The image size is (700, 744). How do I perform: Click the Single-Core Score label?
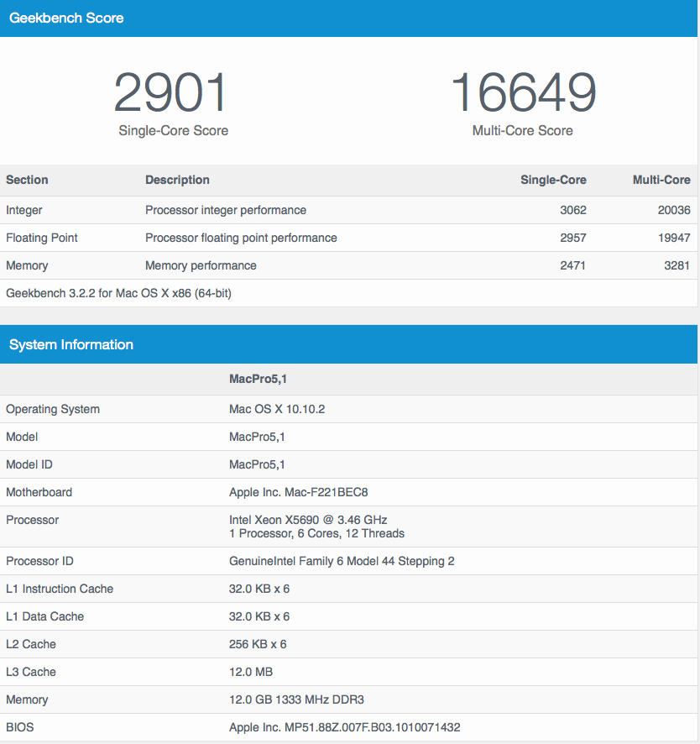point(173,130)
